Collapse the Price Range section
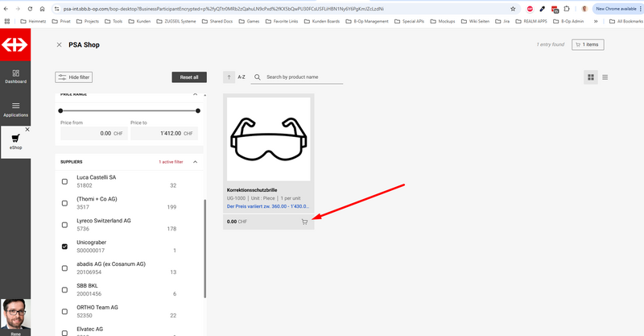Viewport: 644px width, 336px height. tap(195, 94)
